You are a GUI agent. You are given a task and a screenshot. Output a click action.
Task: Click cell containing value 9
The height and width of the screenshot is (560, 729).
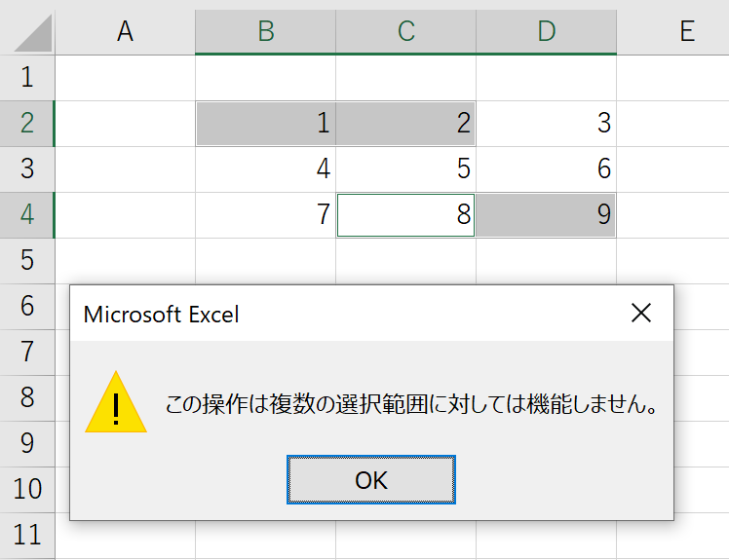[547, 215]
